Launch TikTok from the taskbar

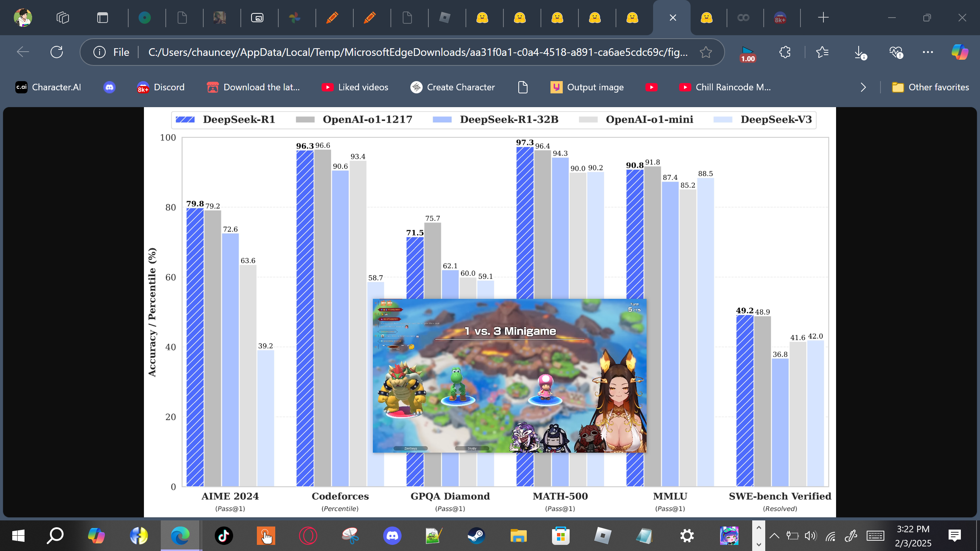224,536
